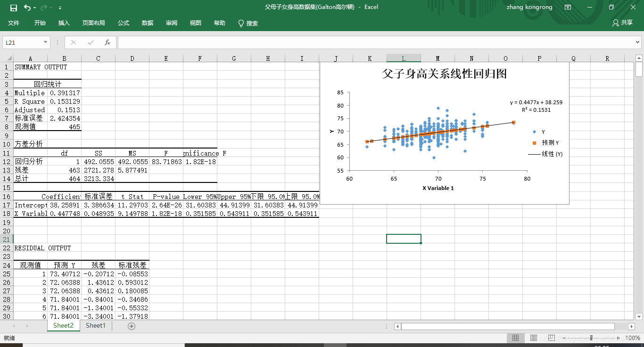This screenshot has width=644, height=347.
Task: Select Page Layout view icon
Action: (x=533, y=338)
